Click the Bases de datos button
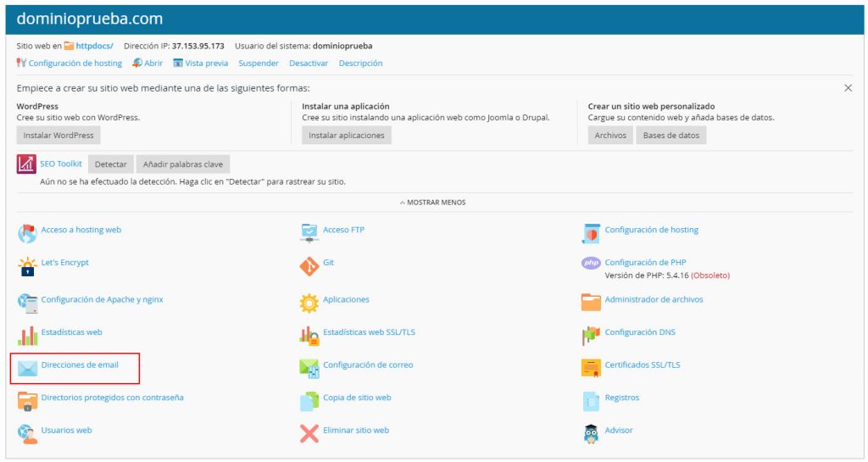Image resolution: width=868 pixels, height=462 pixels. pos(670,136)
